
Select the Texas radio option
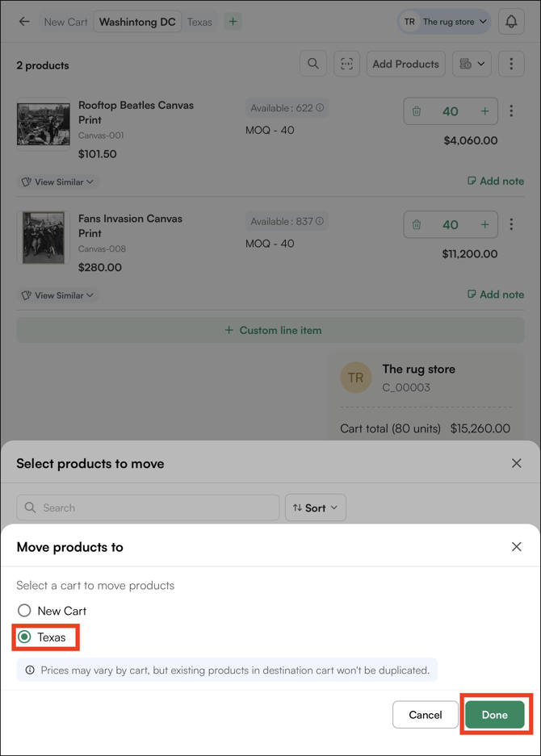tap(25, 637)
